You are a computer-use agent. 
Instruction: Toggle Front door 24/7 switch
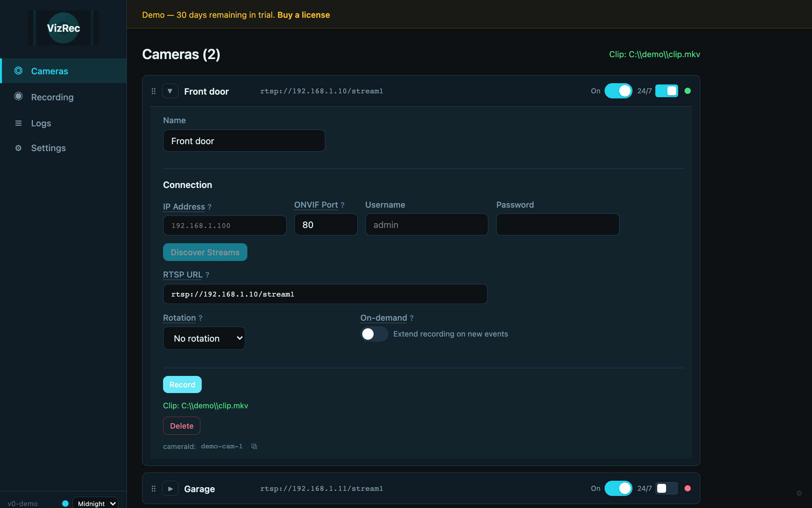pos(666,91)
